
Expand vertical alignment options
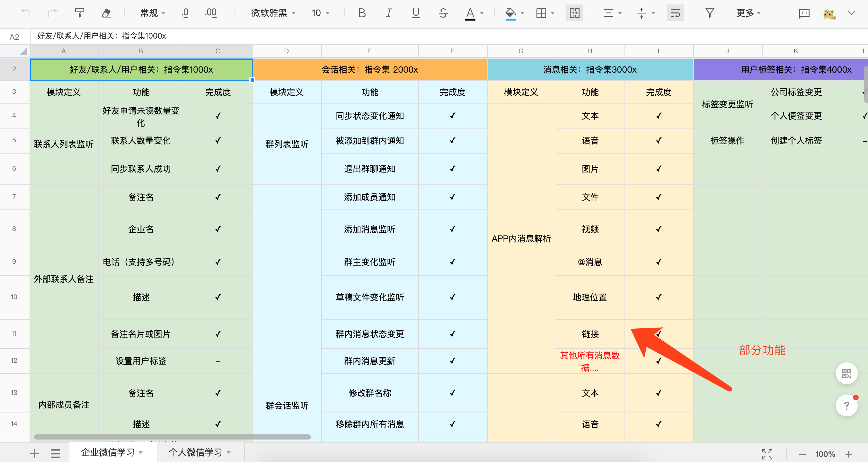653,13
